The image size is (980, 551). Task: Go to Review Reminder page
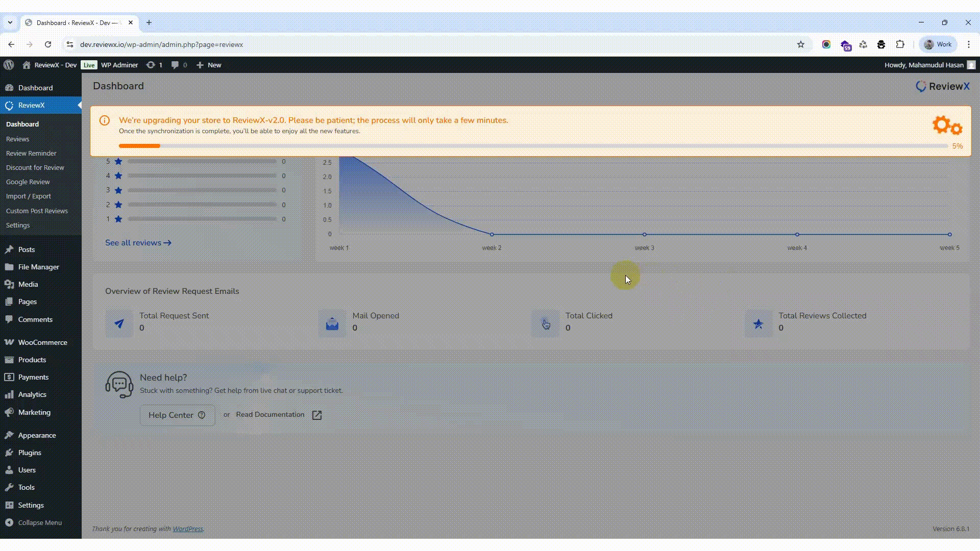click(31, 153)
